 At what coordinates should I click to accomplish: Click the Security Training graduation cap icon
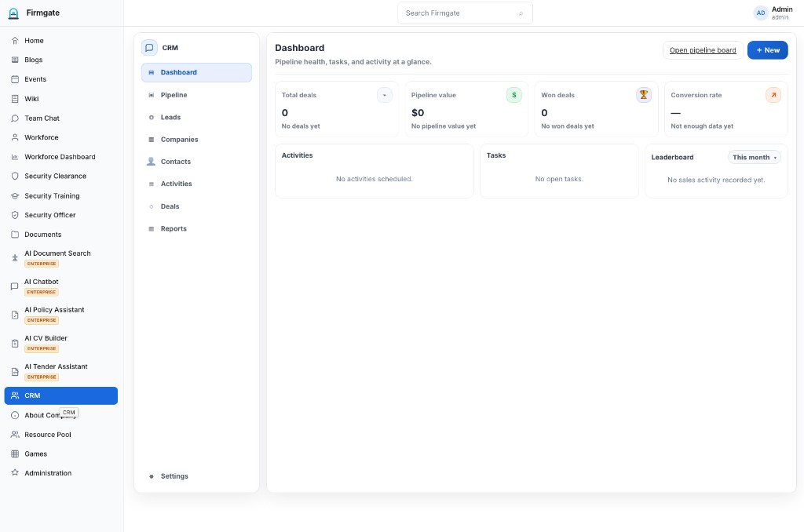[15, 196]
